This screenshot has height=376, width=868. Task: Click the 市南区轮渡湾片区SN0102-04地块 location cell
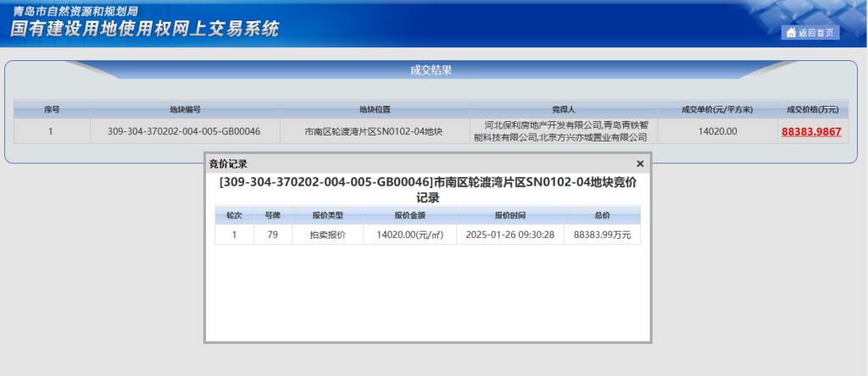tap(375, 131)
